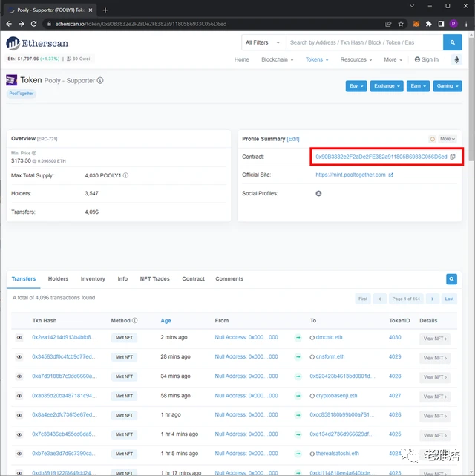Click eye icon for transaction 0xb7e3ae3d7d6c7390ca
The height and width of the screenshot is (476, 475).
pyautogui.click(x=19, y=454)
